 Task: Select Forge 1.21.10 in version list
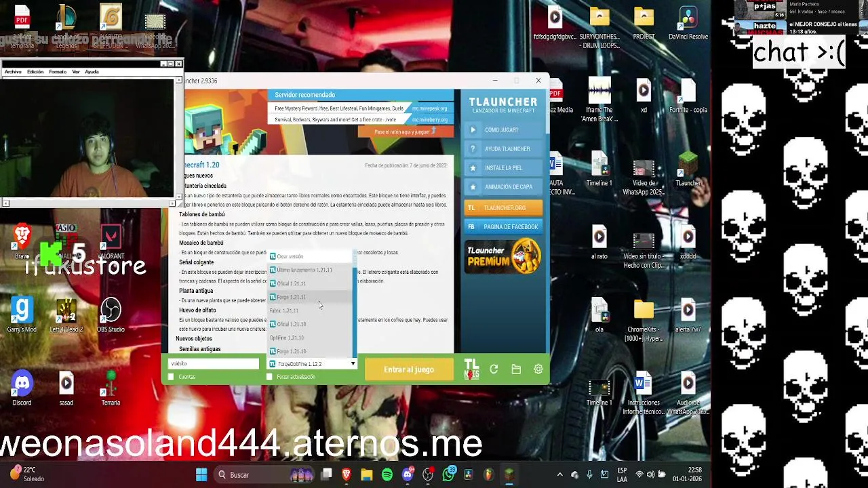coord(310,351)
